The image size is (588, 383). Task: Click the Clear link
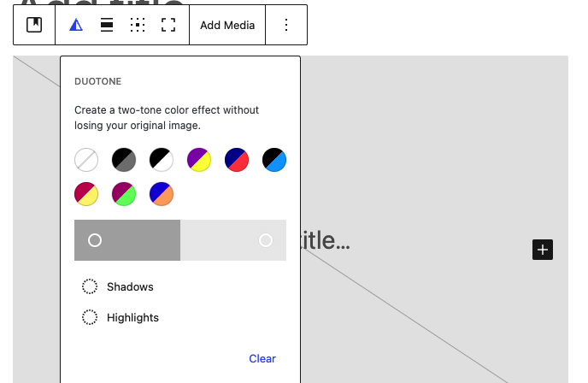tap(262, 358)
